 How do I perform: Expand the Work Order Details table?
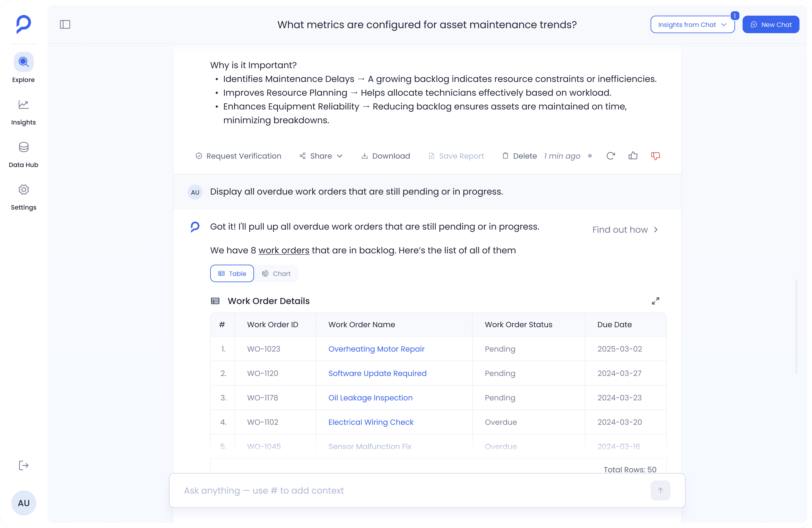655,301
